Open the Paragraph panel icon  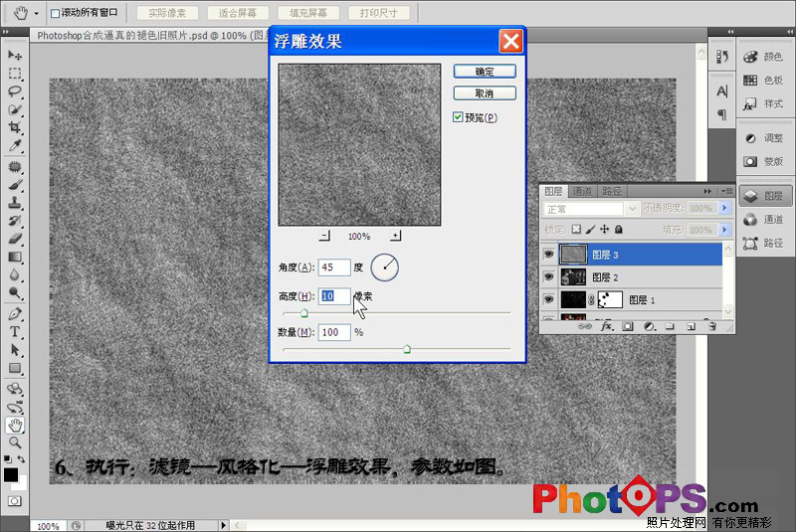pos(722,114)
